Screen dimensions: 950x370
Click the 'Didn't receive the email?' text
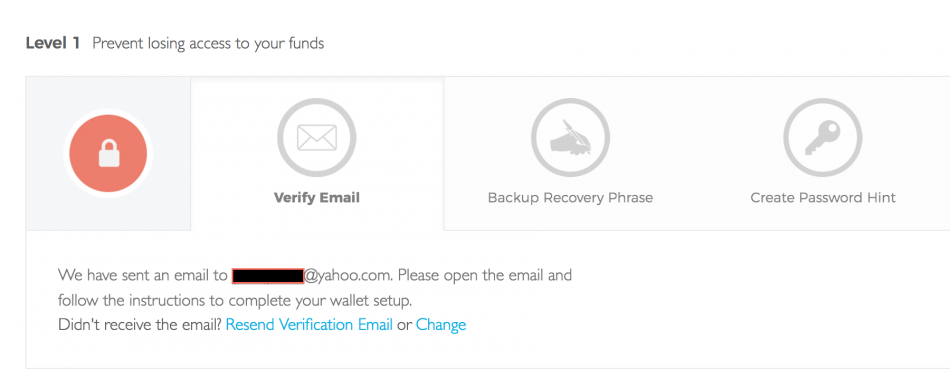click(140, 325)
